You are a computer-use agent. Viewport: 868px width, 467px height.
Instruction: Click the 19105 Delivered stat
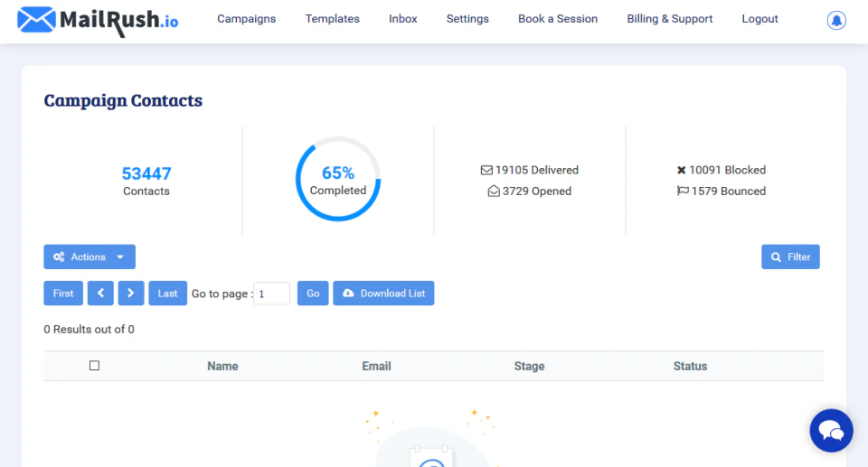[x=529, y=170]
